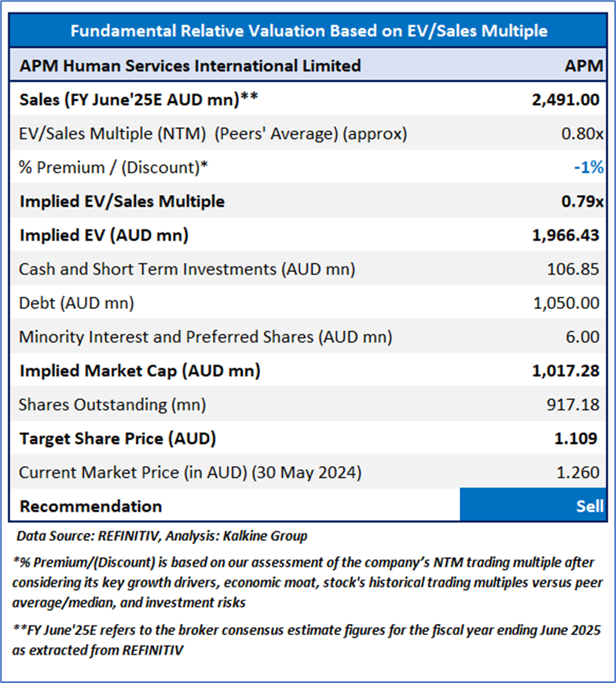The height and width of the screenshot is (683, 616).
Task: Select 'APM Human Services International Limited' company name
Action: click(x=190, y=66)
